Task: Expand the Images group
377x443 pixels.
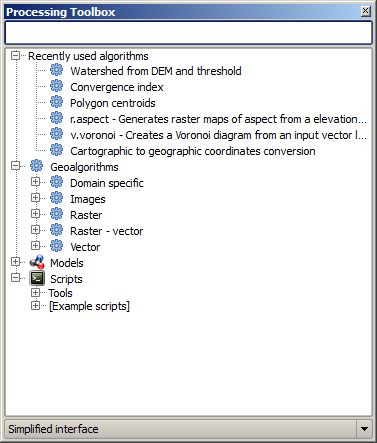Action: click(35, 198)
